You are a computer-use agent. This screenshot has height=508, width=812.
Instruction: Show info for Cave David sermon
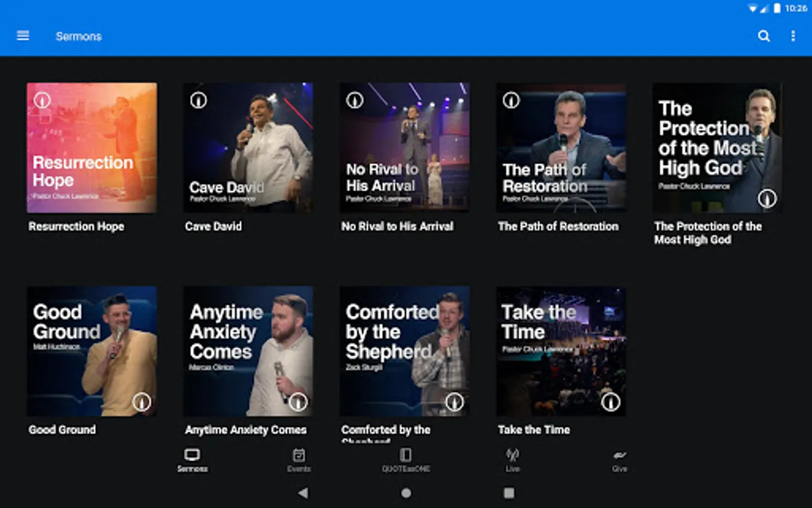(x=198, y=100)
